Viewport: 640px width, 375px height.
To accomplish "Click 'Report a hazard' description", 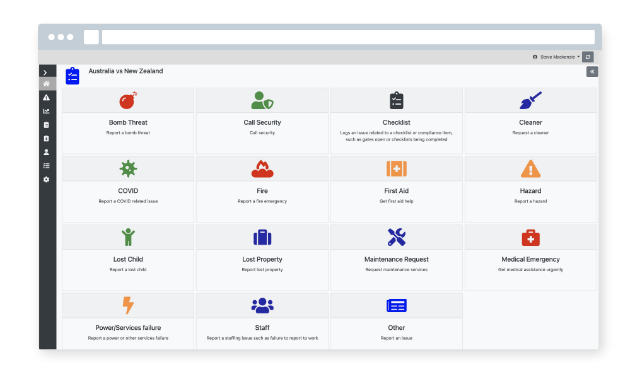I will [x=530, y=201].
